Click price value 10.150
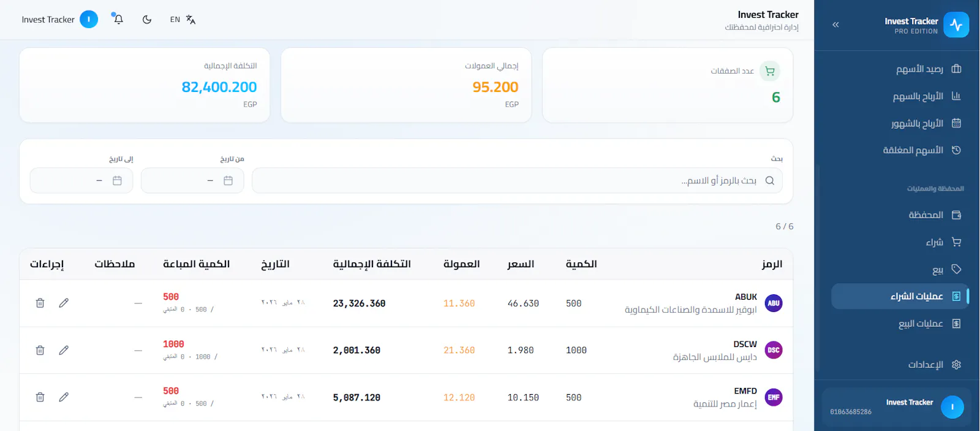 pyautogui.click(x=523, y=398)
